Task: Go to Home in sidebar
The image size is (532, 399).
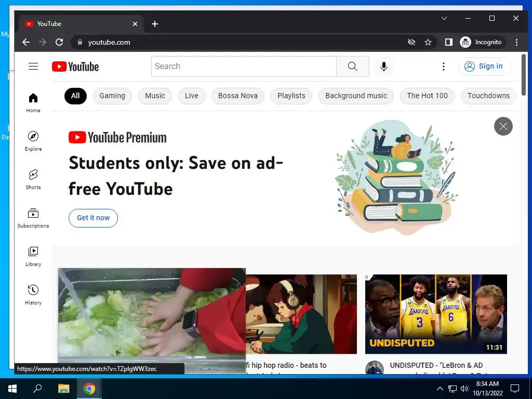Action: coord(33,102)
